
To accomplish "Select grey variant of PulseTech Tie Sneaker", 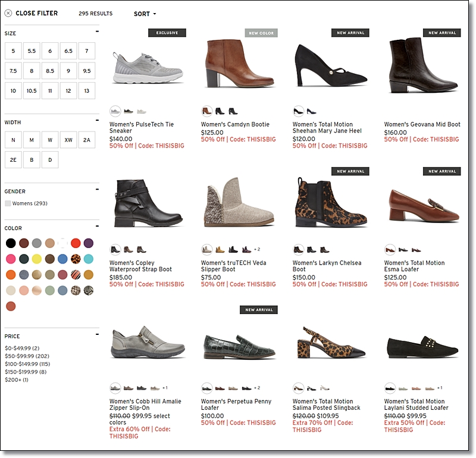I will point(115,111).
